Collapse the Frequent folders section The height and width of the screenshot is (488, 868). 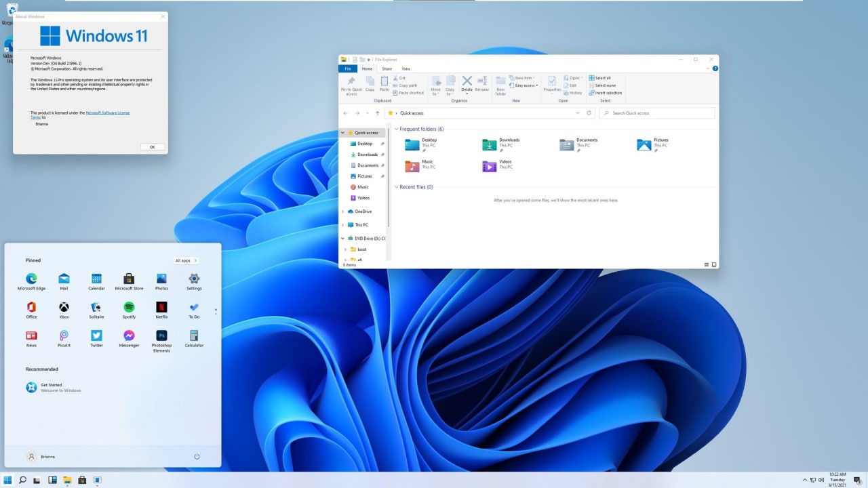pyautogui.click(x=397, y=129)
